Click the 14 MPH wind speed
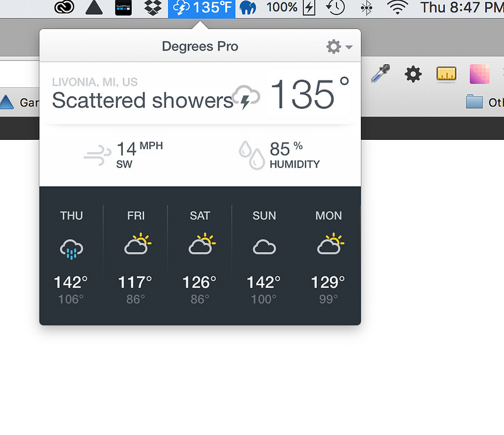The height and width of the screenshot is (435, 504). tap(139, 149)
